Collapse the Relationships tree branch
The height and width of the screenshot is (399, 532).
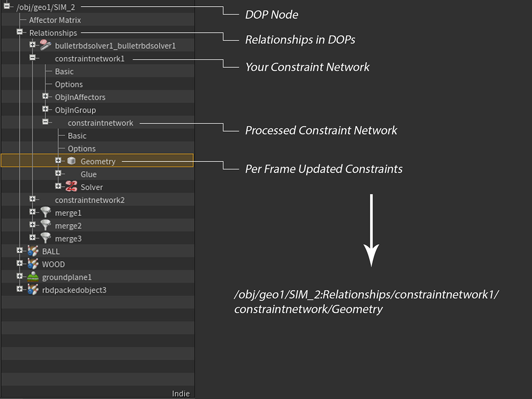[x=20, y=32]
